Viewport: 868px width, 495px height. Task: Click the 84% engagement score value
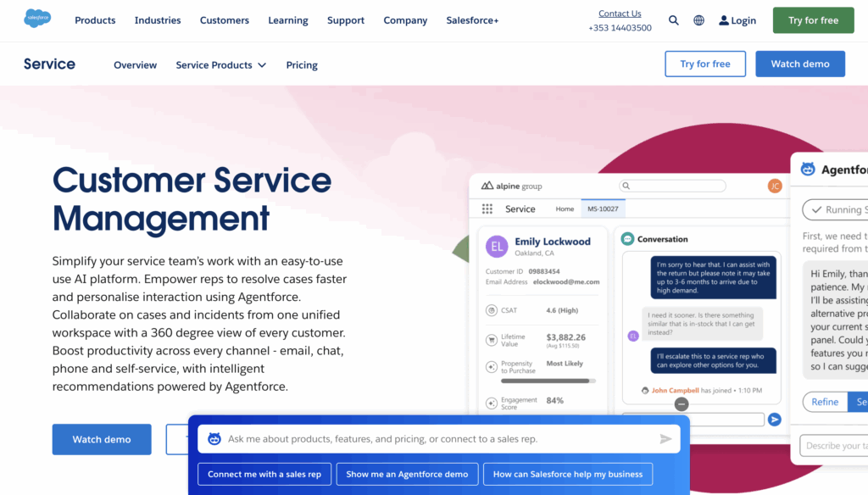tap(554, 400)
